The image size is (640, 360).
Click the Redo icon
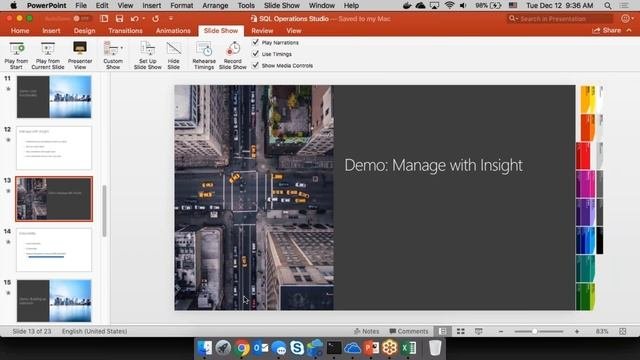[x=156, y=19]
